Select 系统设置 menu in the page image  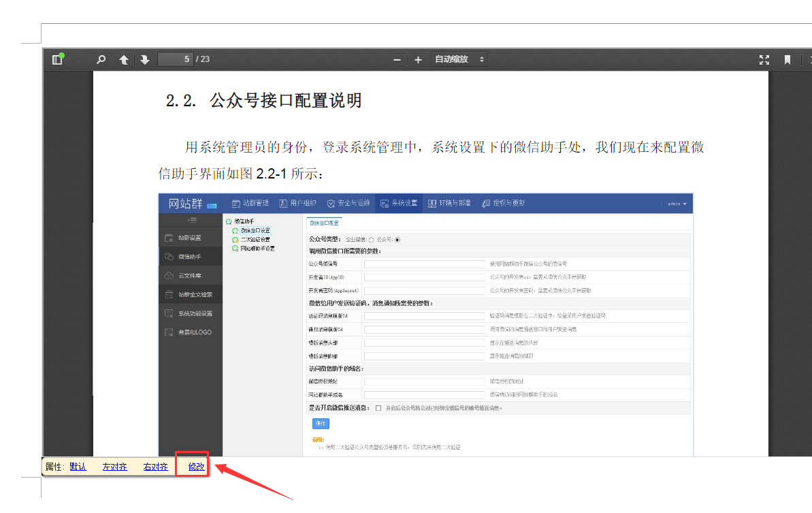399,203
